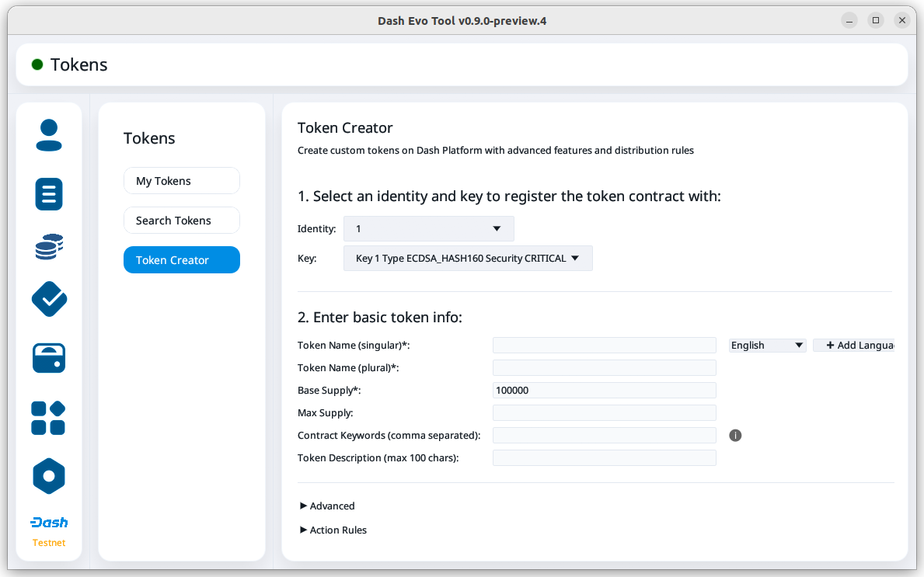Click the Base Supply input field
The image size is (924, 577).
604,391
